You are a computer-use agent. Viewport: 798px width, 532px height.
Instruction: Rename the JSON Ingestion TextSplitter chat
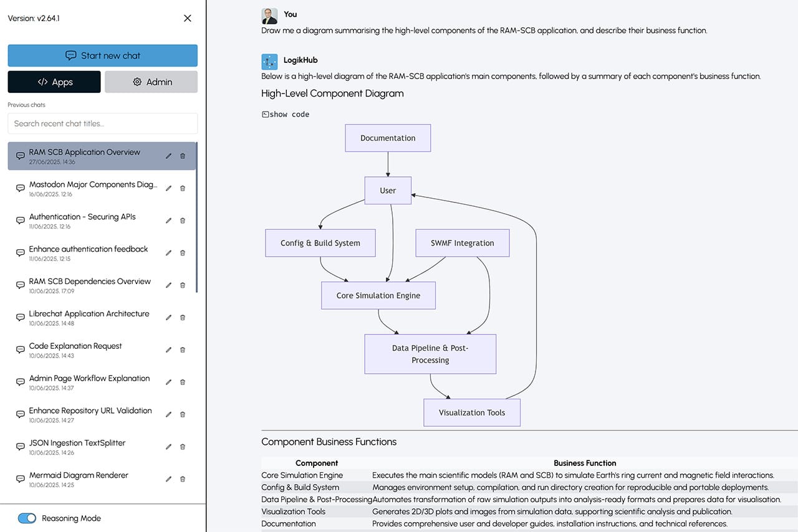(168, 447)
